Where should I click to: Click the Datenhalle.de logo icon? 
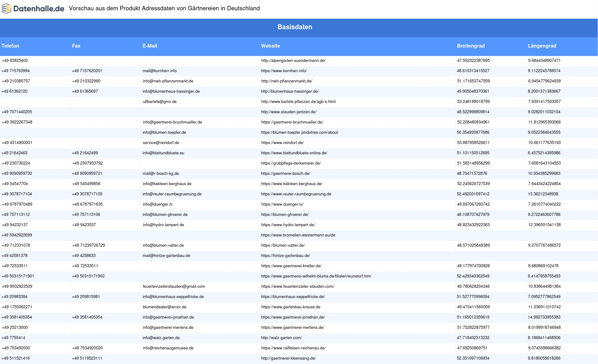click(7, 9)
